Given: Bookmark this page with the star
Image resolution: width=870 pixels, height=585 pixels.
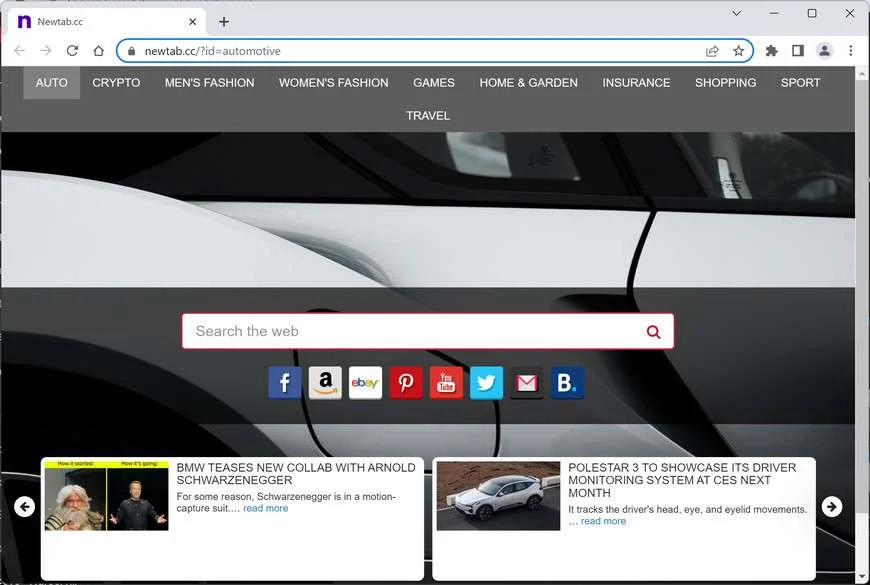Looking at the screenshot, I should [x=739, y=51].
